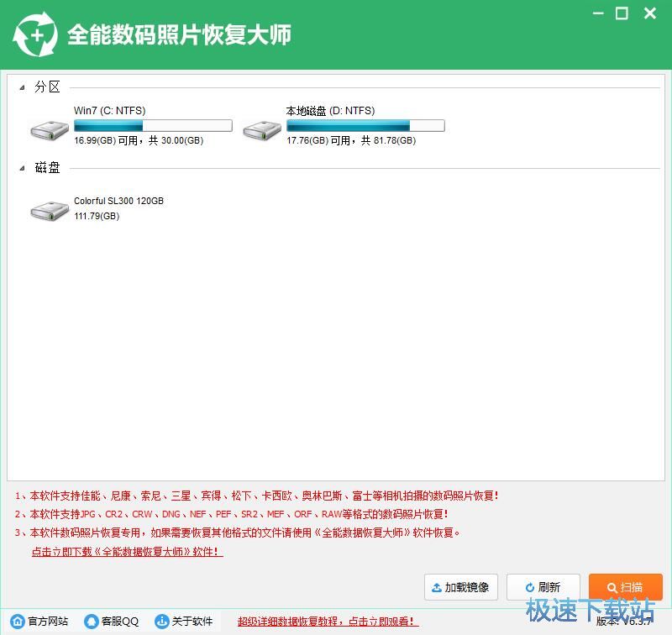Click the 分区 section heading
The width and height of the screenshot is (672, 635).
(x=47, y=87)
